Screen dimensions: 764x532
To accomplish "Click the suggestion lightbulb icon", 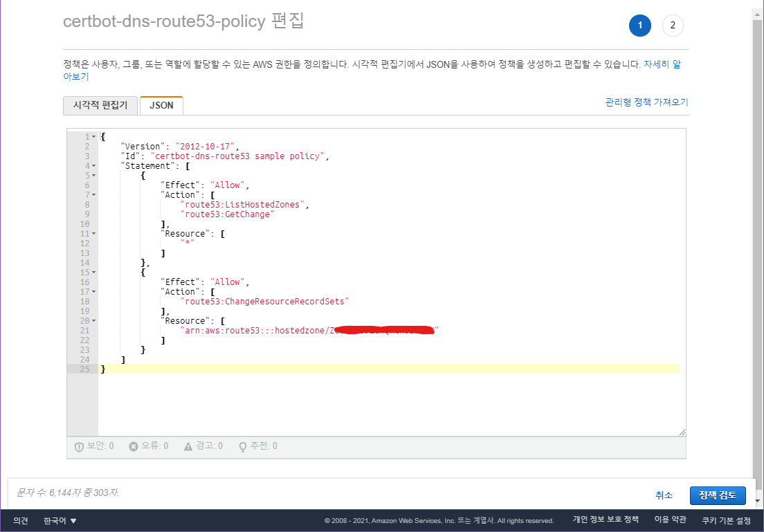I will point(243,446).
